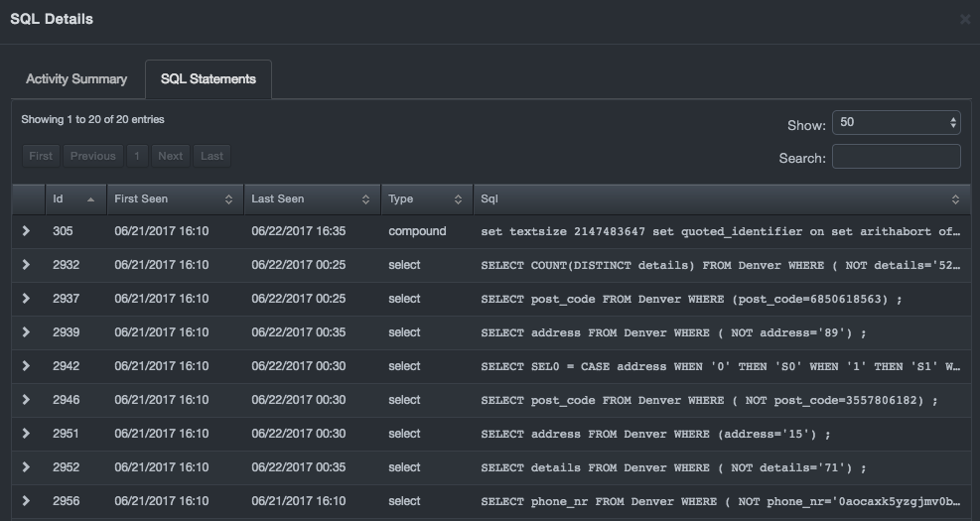Expand row with Id 2937
The height and width of the screenshot is (521, 980).
coord(27,299)
